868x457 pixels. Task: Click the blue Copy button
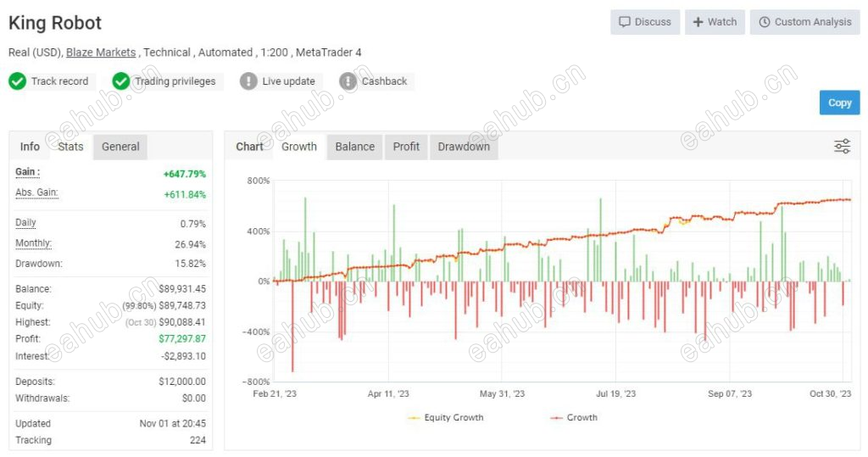[840, 103]
